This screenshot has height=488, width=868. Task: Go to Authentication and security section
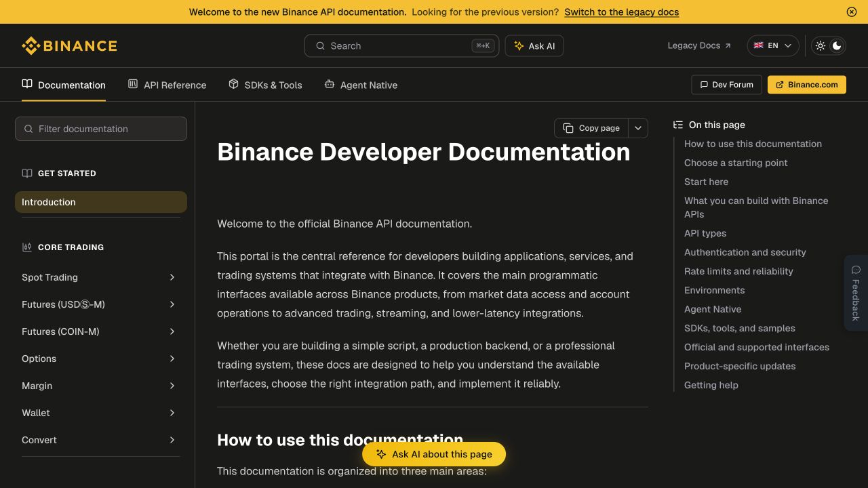(745, 252)
